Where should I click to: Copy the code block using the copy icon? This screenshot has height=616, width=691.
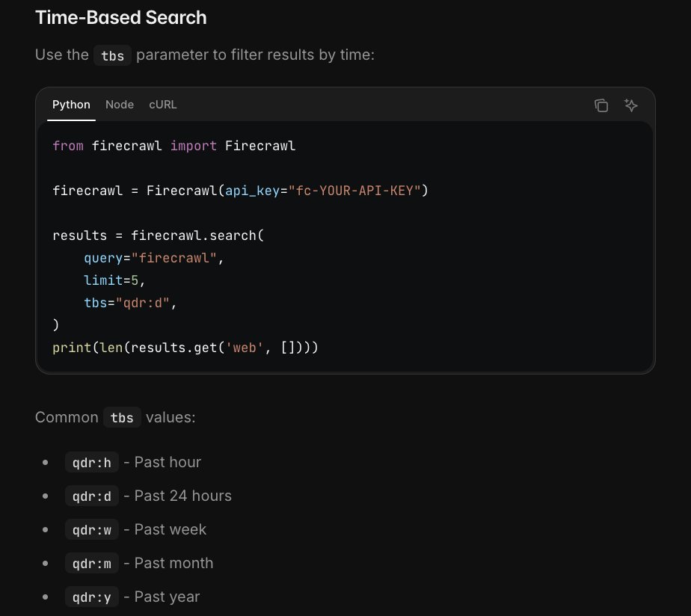coord(601,105)
